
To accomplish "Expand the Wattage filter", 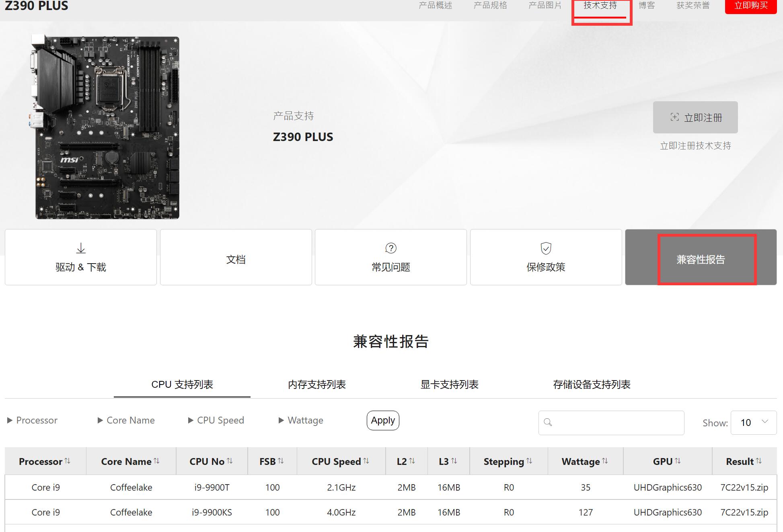I will tap(301, 420).
